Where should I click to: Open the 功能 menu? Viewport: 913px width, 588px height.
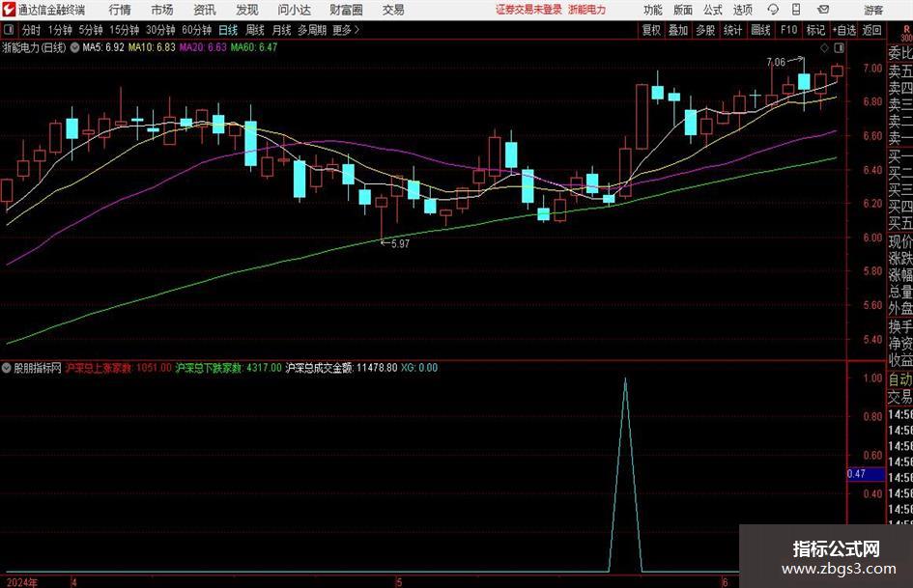[x=653, y=10]
